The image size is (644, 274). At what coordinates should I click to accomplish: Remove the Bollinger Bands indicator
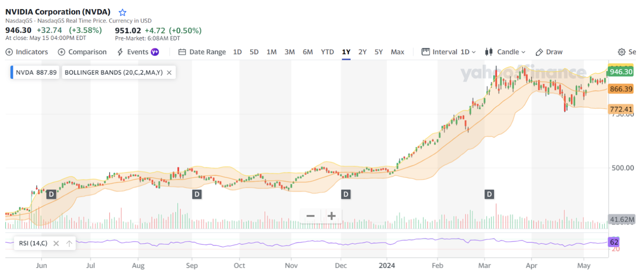169,73
